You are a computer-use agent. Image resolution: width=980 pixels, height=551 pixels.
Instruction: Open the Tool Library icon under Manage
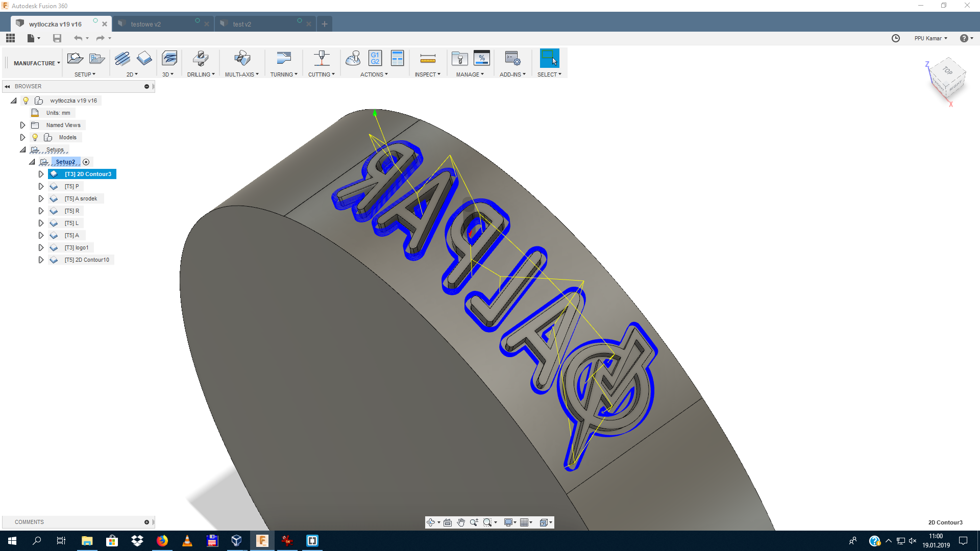tap(460, 59)
